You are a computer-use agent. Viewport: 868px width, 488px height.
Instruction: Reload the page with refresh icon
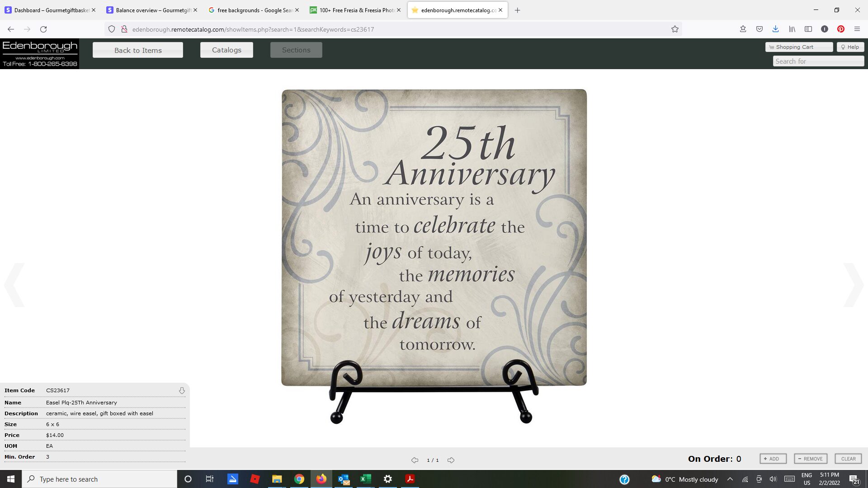43,29
